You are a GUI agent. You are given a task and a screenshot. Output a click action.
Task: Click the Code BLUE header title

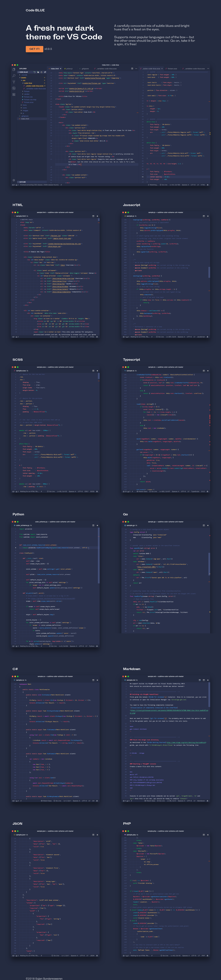coord(35,10)
